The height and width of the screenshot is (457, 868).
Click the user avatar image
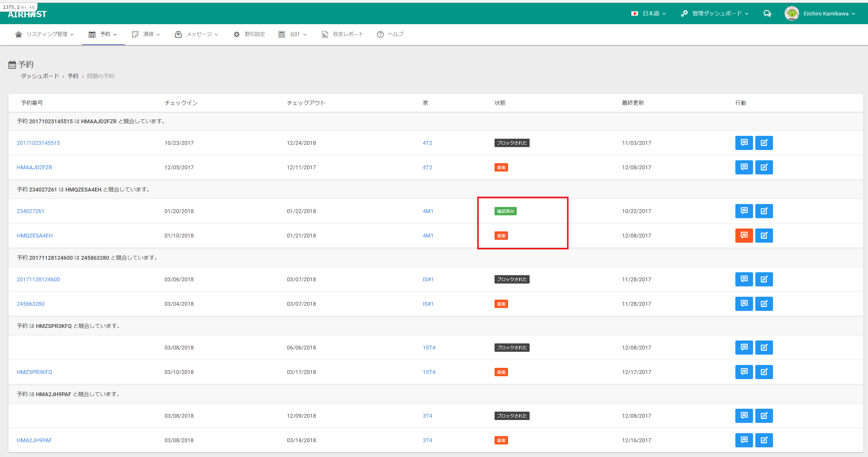click(791, 14)
